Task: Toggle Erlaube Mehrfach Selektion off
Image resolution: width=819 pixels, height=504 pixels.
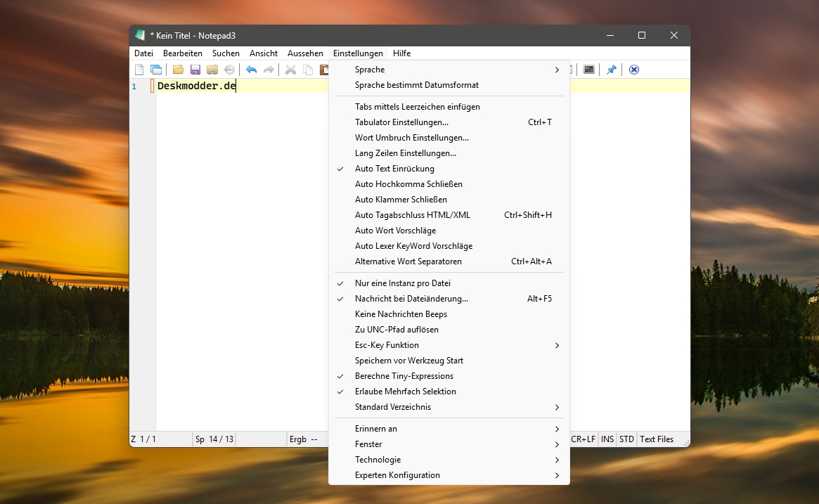Action: [x=405, y=392]
